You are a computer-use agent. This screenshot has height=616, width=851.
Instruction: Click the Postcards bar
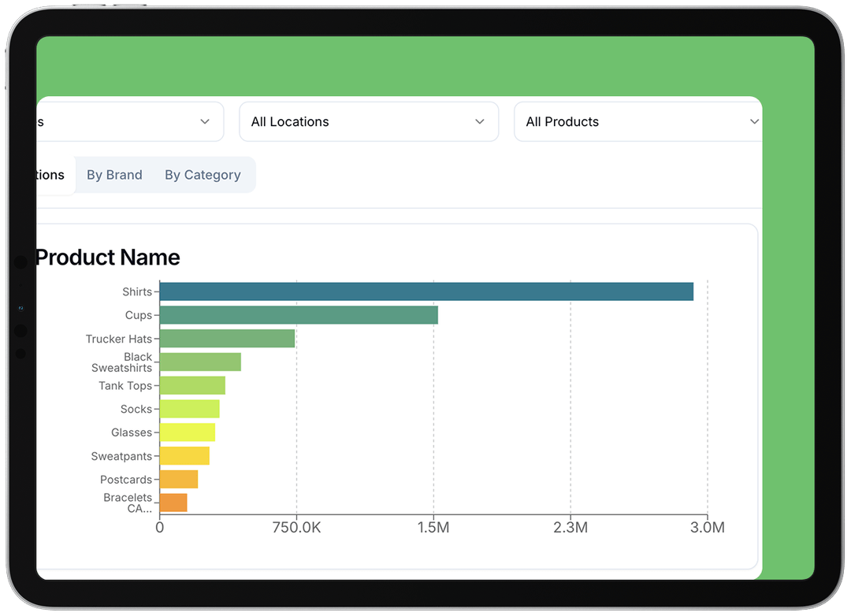[x=178, y=479]
